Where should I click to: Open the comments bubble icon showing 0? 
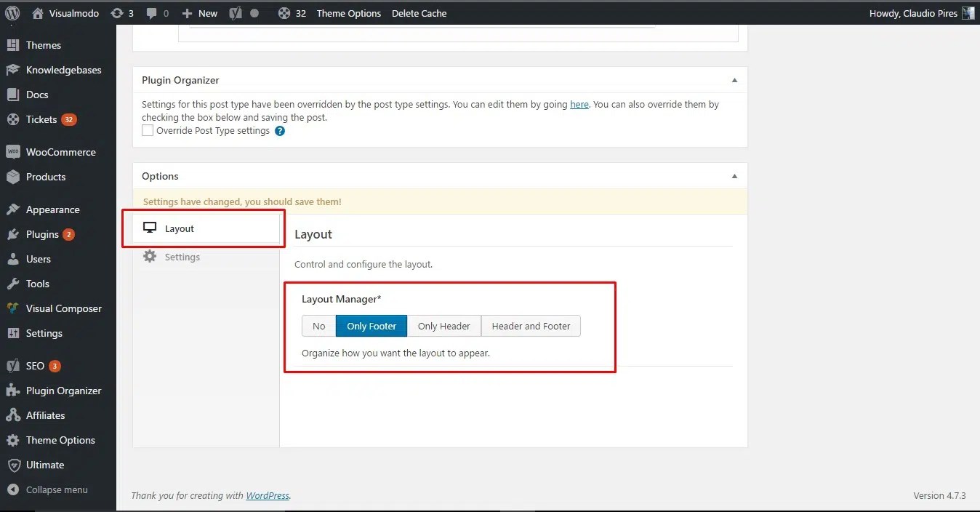click(x=157, y=12)
